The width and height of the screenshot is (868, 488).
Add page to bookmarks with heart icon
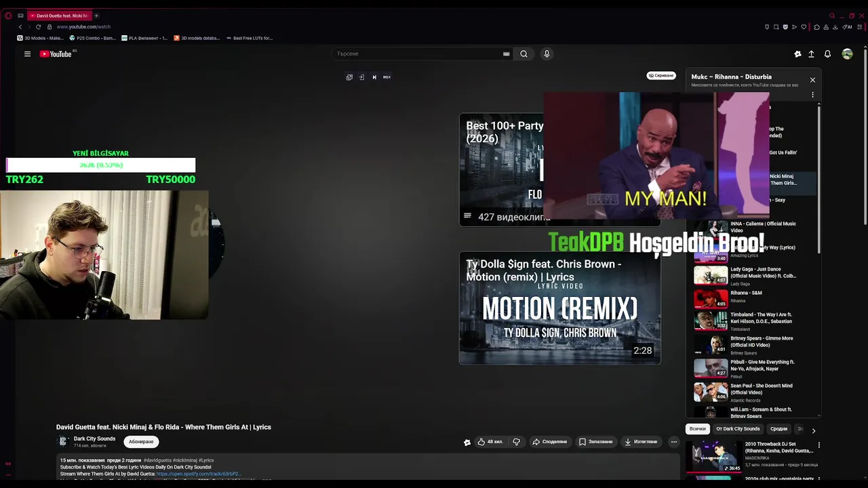[x=804, y=27]
